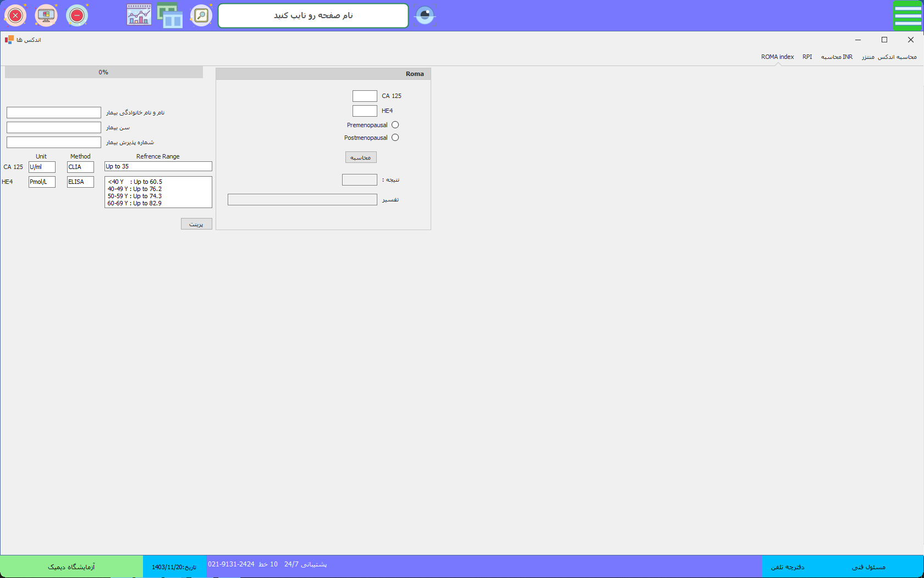The height and width of the screenshot is (578, 924).
Task: Switch to the ROMA index tab
Action: [x=777, y=57]
